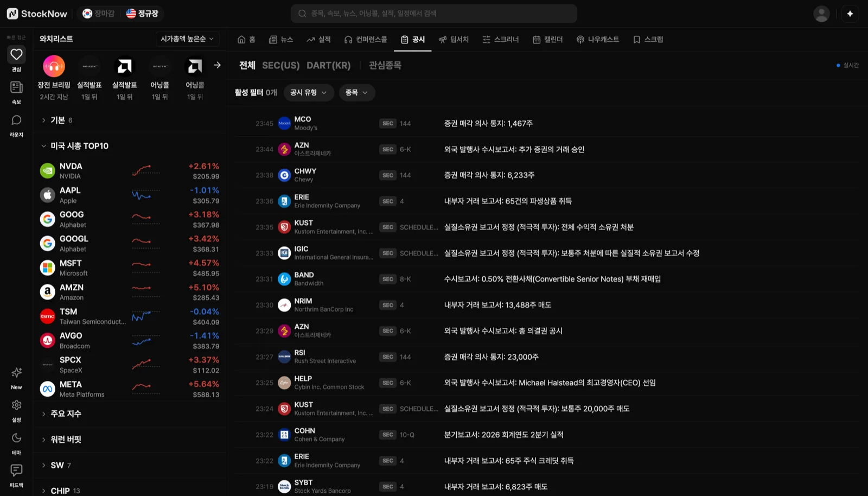Viewport: 868px width, 496px height.
Task: Open the 컨퍼런스콜 tab
Action: point(366,40)
